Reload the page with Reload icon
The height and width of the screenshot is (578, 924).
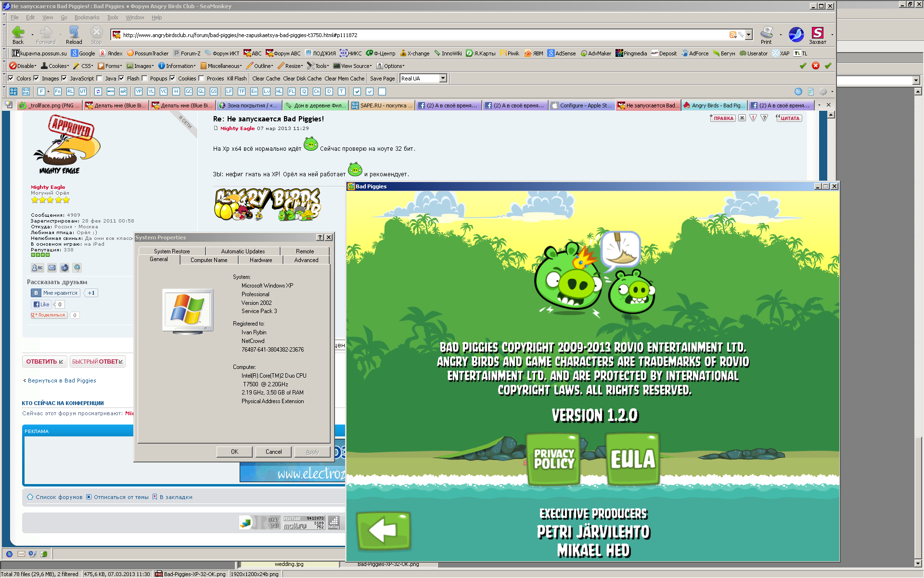[x=74, y=32]
